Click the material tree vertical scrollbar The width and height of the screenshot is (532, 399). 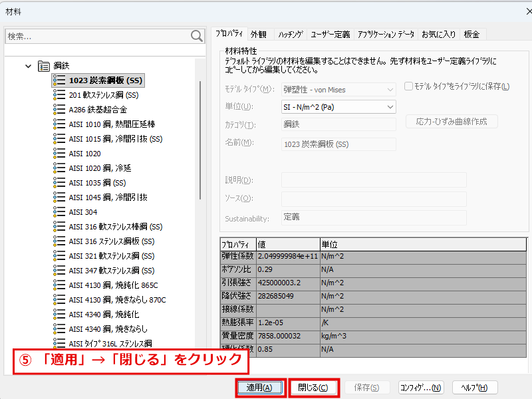pyautogui.click(x=201, y=140)
